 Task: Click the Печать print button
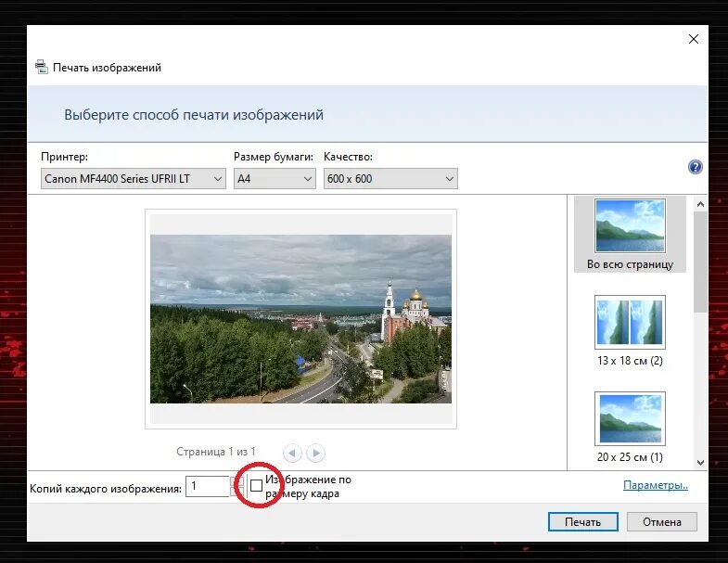tap(583, 521)
